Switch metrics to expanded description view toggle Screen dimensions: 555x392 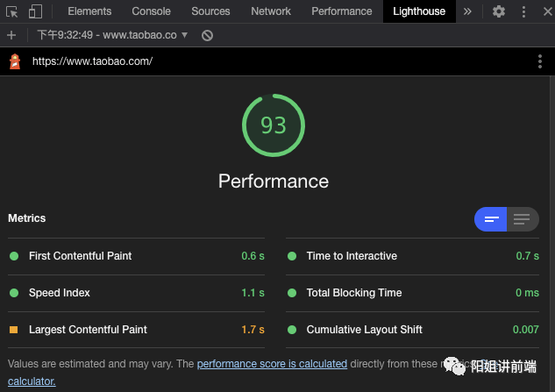point(523,219)
